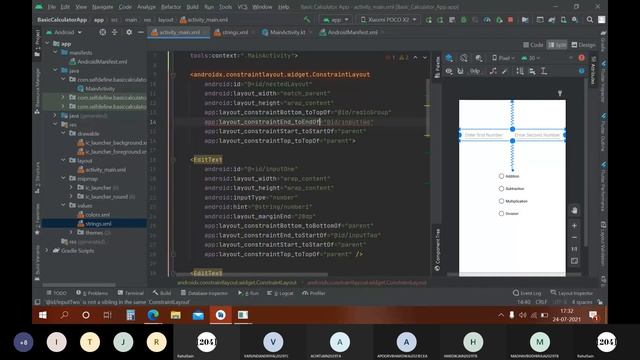The width and height of the screenshot is (640, 360).
Task: Switch editor to Design view mode
Action: tap(584, 45)
